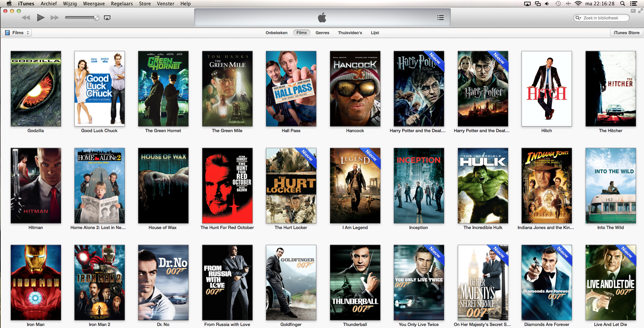Open the Archief menu
Viewport: 644px width, 328px height.
pyautogui.click(x=49, y=4)
